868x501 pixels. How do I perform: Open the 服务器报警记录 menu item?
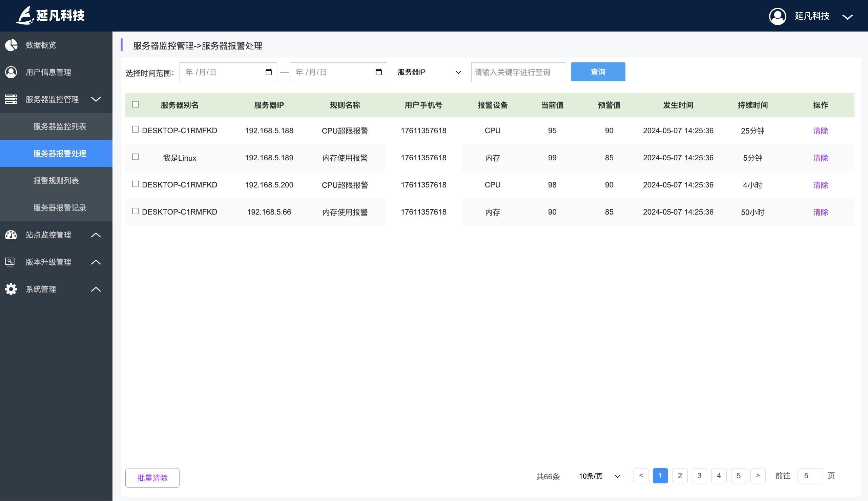60,208
